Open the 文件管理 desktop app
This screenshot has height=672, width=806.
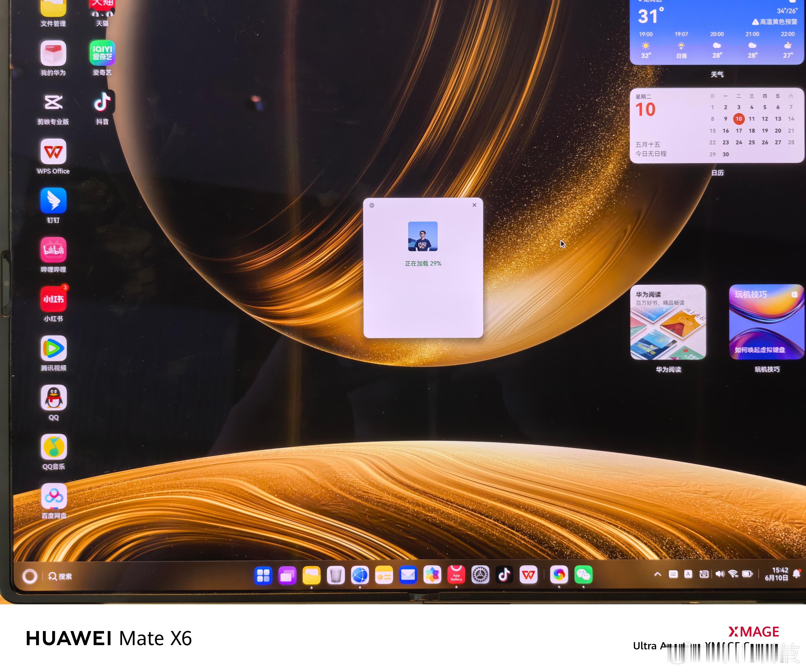point(53,8)
